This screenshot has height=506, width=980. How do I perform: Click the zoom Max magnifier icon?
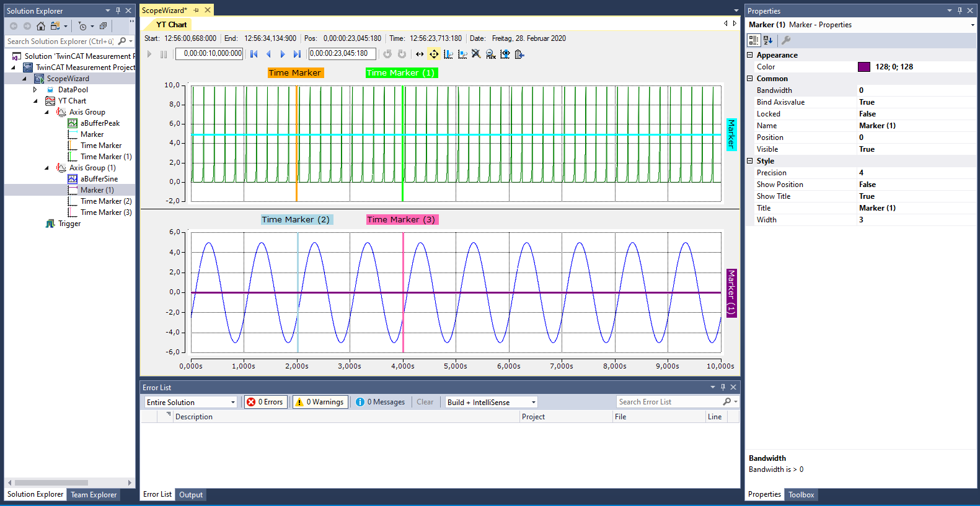click(490, 55)
